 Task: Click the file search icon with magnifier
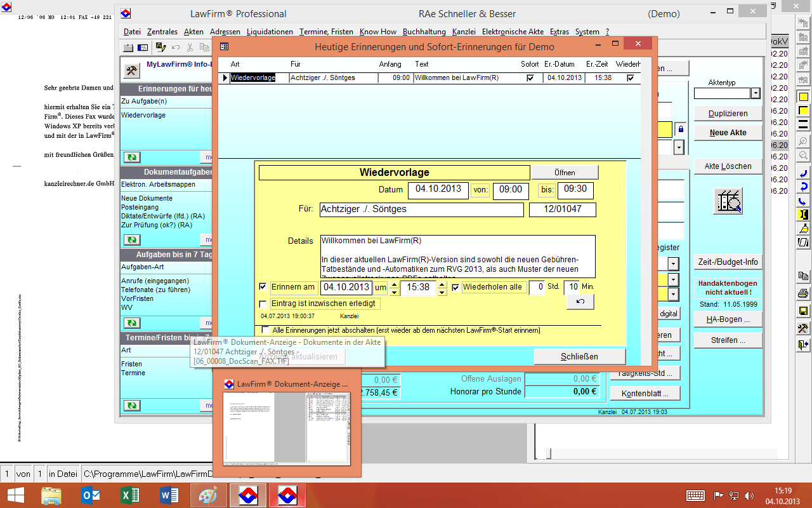[x=729, y=201]
